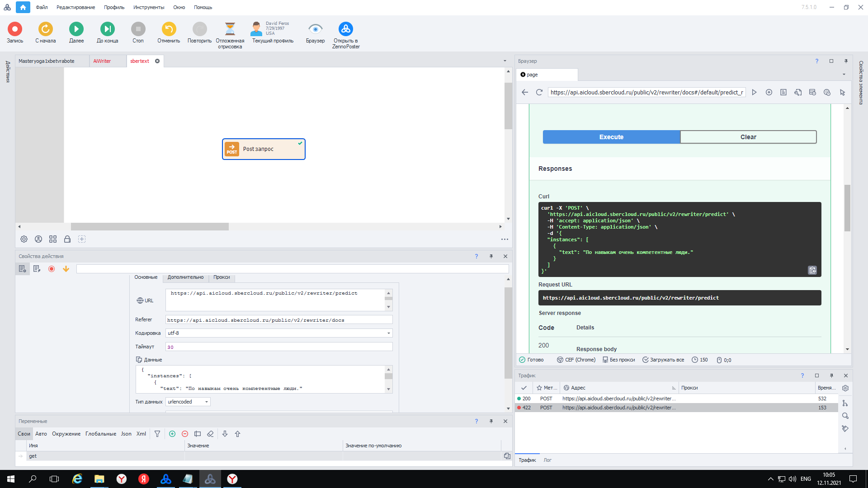Click the lock icon below canvas

click(x=67, y=239)
